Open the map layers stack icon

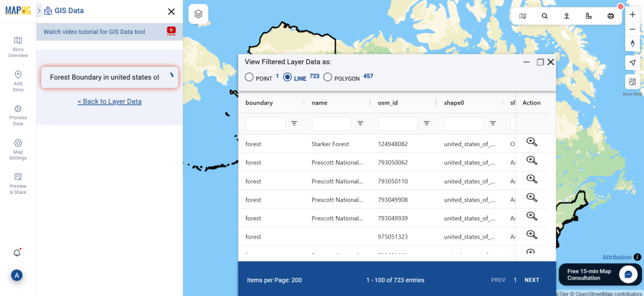coord(198,14)
